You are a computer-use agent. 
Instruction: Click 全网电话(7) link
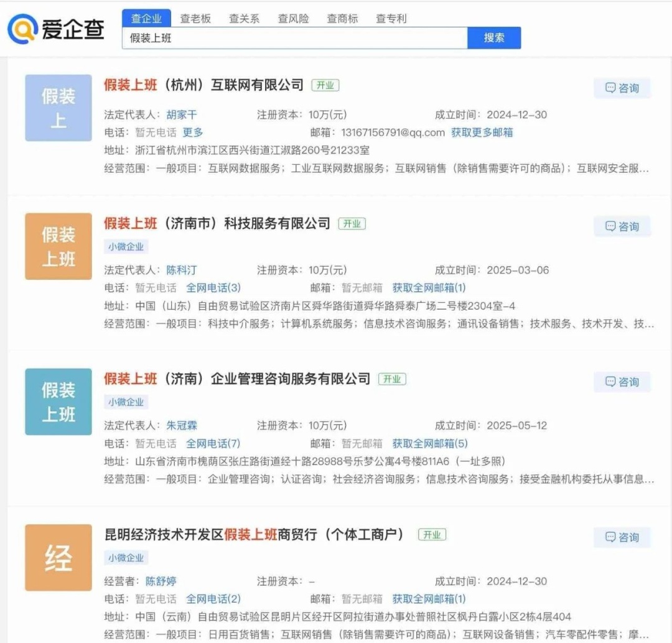pos(213,443)
